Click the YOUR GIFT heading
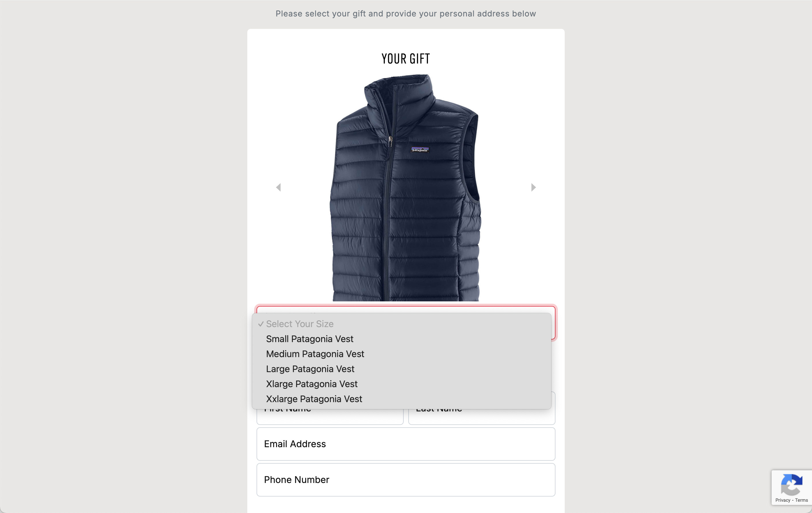812x513 pixels. pyautogui.click(x=406, y=59)
